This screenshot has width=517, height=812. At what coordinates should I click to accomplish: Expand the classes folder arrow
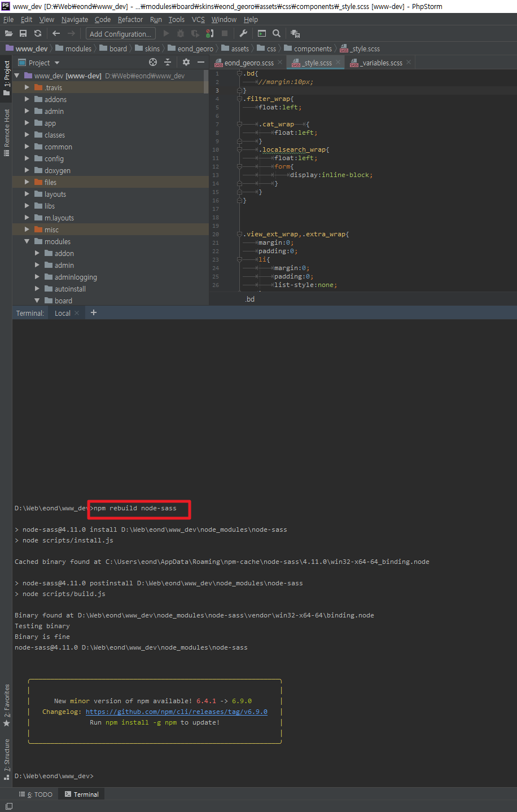tap(27, 135)
